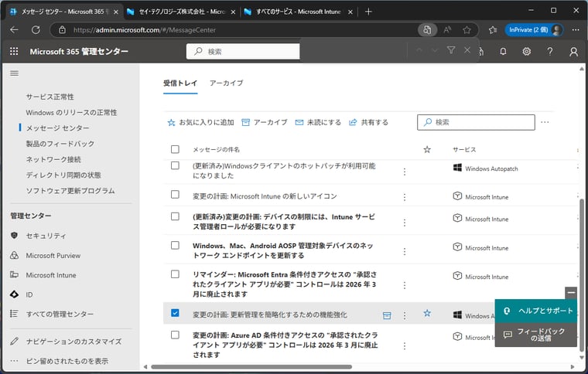Open Microsoft Intune admin center link

coord(50,275)
